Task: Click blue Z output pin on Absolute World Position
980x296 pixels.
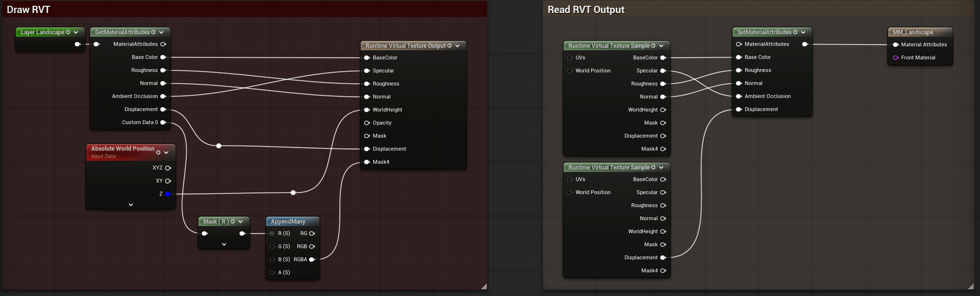Action: (x=168, y=194)
